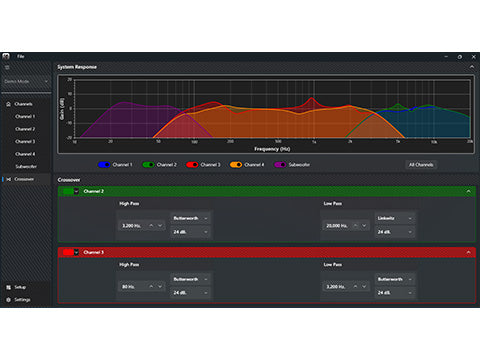The image size is (480, 360).
Task: Collapse the System Response panel
Action: [x=472, y=67]
